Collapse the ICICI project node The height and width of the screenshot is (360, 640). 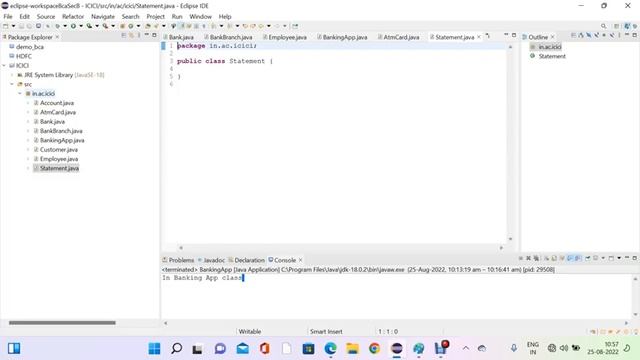tap(4, 66)
